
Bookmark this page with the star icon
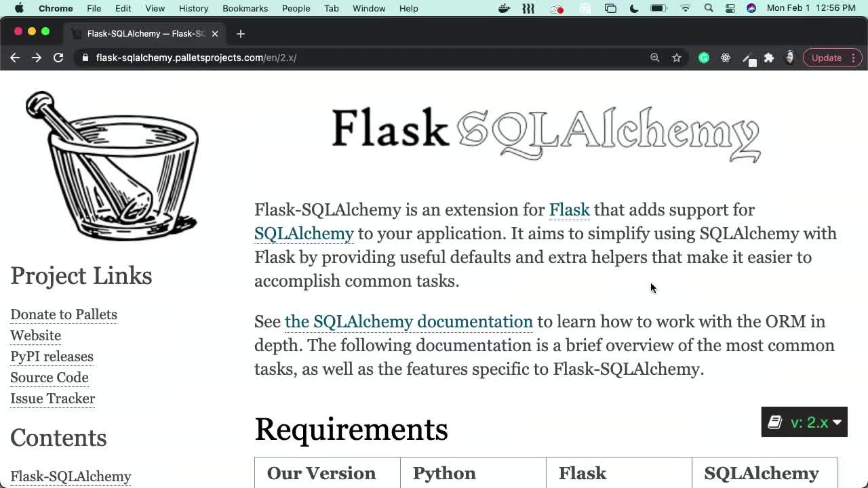click(x=676, y=58)
